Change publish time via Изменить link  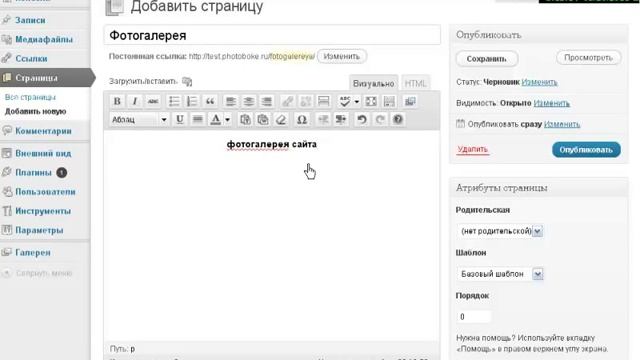(x=562, y=124)
